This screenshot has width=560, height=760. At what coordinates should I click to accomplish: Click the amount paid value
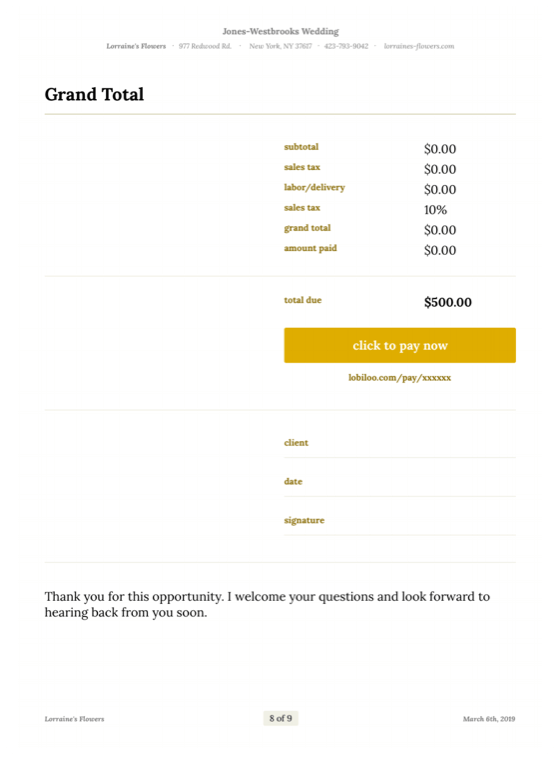point(440,250)
